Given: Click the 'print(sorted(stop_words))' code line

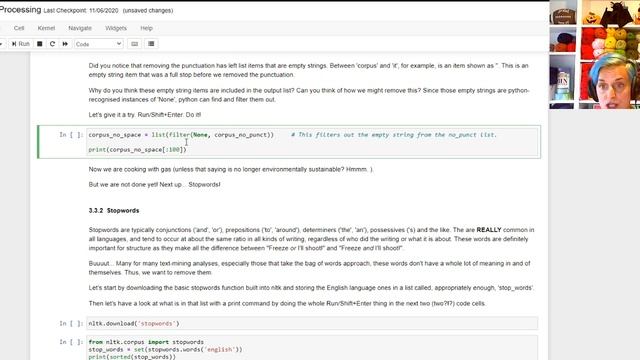Looking at the screenshot, I should pos(132,357).
